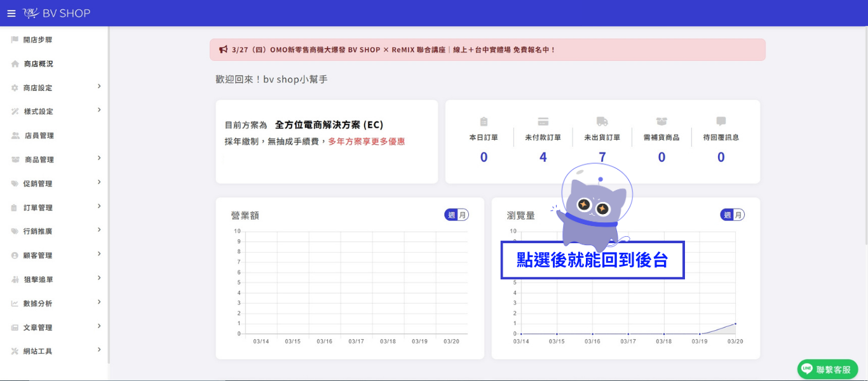
Task: View 需補貨商品 count of 0
Action: (x=661, y=157)
